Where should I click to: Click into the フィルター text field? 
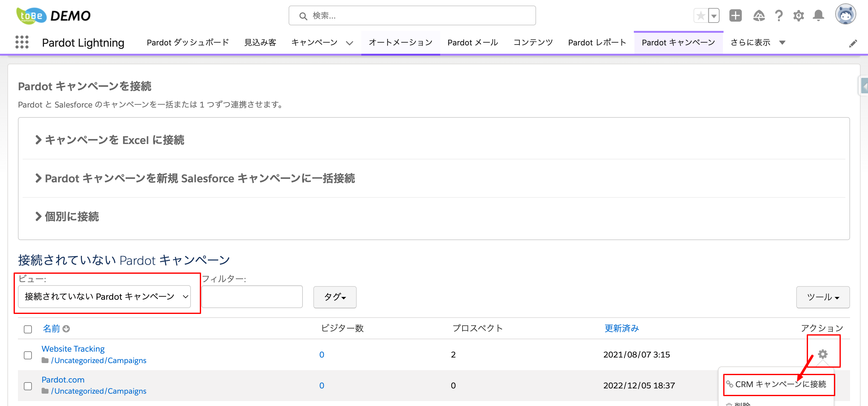pos(252,297)
